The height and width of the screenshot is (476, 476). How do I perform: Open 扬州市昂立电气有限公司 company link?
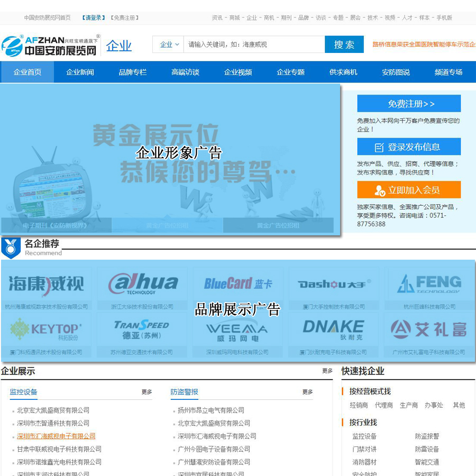[x=211, y=410]
